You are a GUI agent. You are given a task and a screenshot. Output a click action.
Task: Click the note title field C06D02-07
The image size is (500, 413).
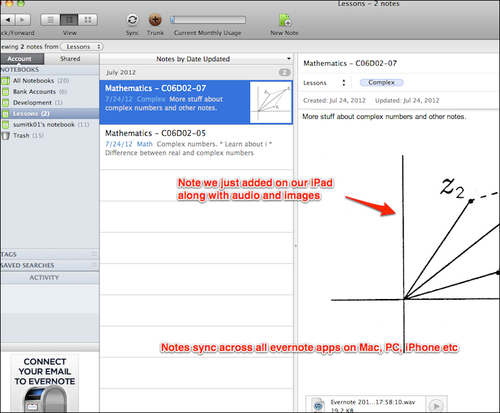(350, 63)
